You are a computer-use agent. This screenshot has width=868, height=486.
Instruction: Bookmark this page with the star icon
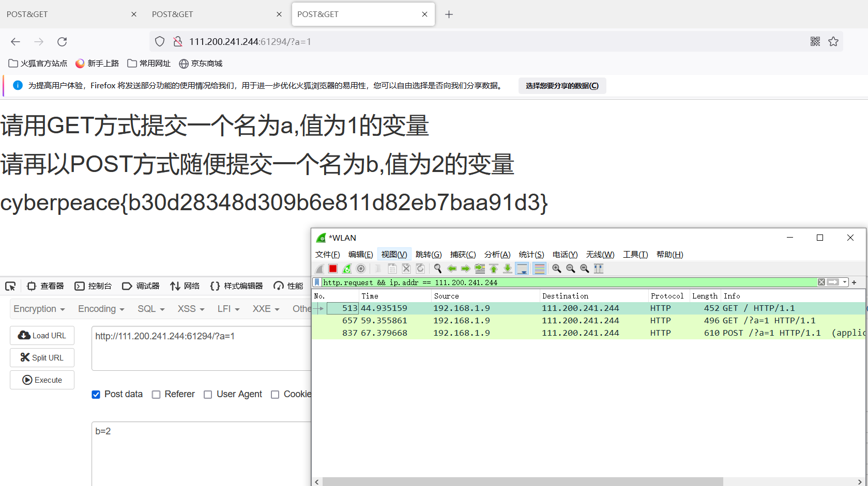tap(833, 42)
